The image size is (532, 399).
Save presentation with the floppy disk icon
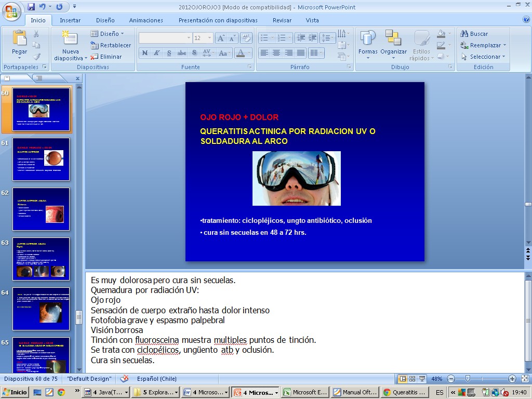pos(31,7)
